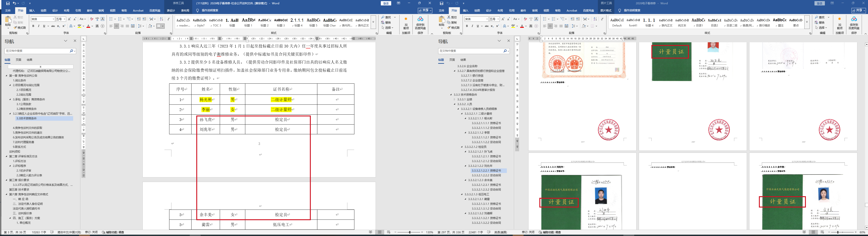
Task: Collapse 第一章 竞争性谈判公告 in left navigation tree
Action: point(6,76)
